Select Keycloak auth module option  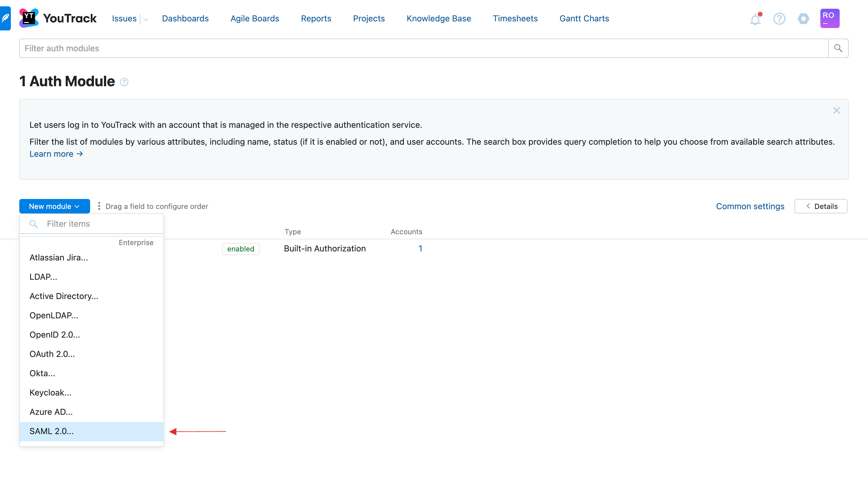pos(50,393)
